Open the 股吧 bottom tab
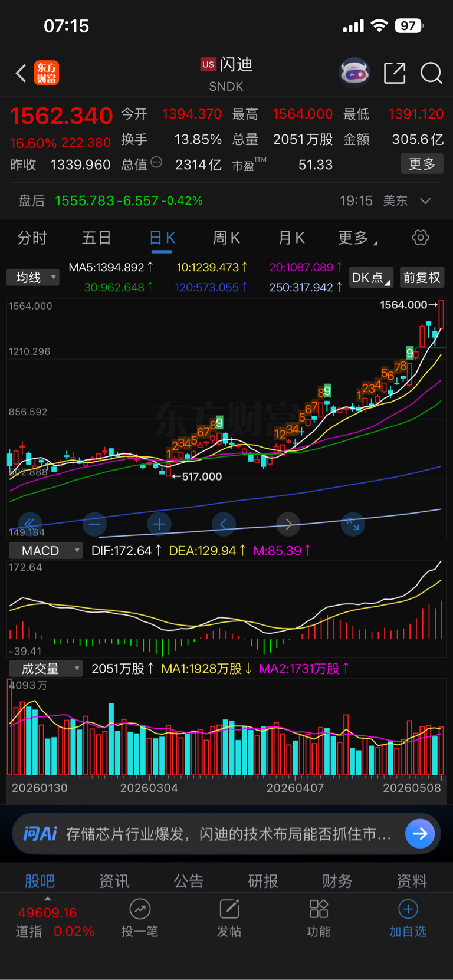This screenshot has height=980, width=453. pyautogui.click(x=40, y=881)
